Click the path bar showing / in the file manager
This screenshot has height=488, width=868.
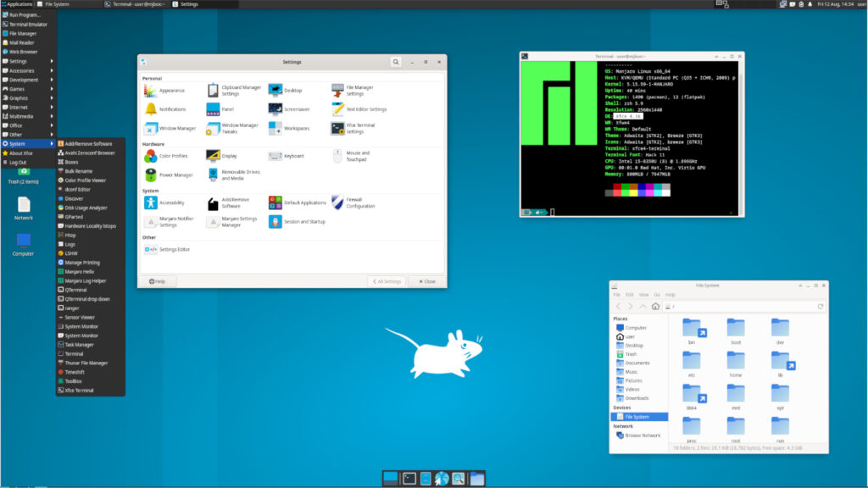678,306
